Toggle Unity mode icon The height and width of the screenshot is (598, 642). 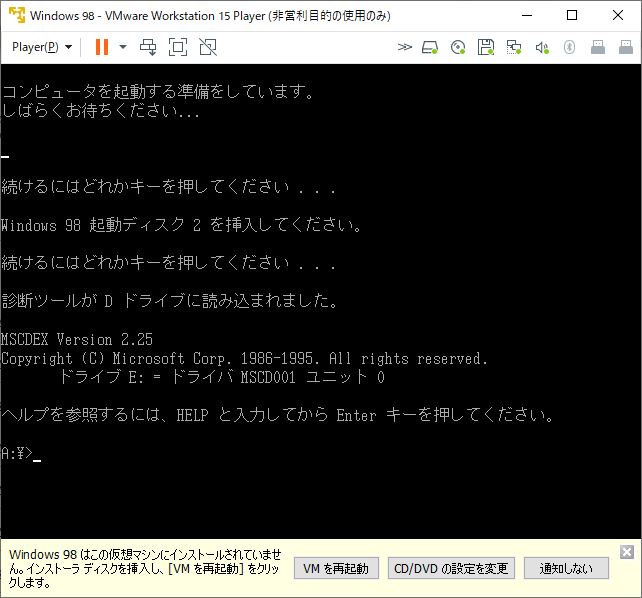[208, 47]
